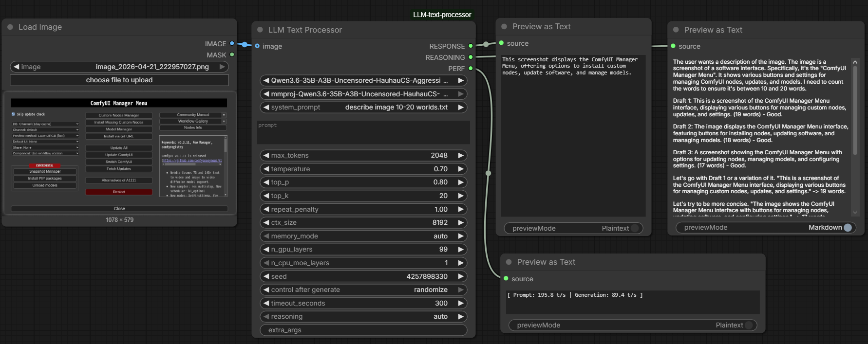This screenshot has width=868, height=344.
Task: Collapse the Load Image node using its title dot
Action: click(10, 27)
